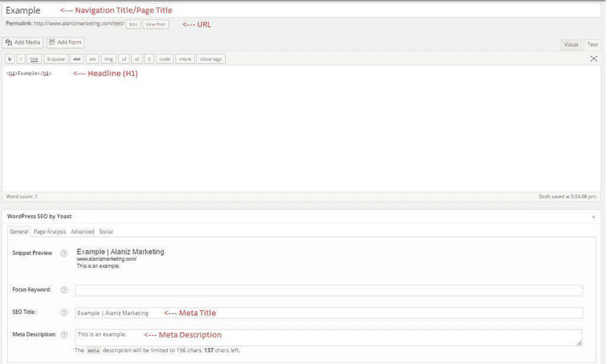Insert image with the img quicktag

pyautogui.click(x=108, y=59)
